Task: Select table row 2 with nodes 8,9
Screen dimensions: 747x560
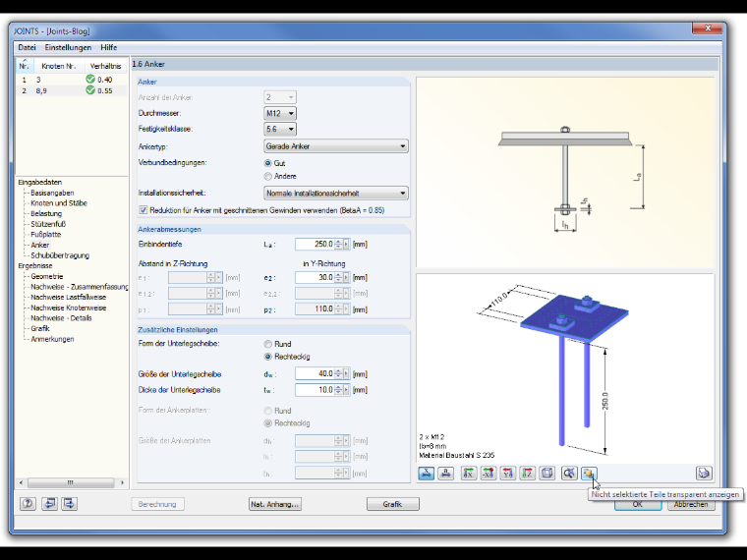Action: click(x=72, y=90)
